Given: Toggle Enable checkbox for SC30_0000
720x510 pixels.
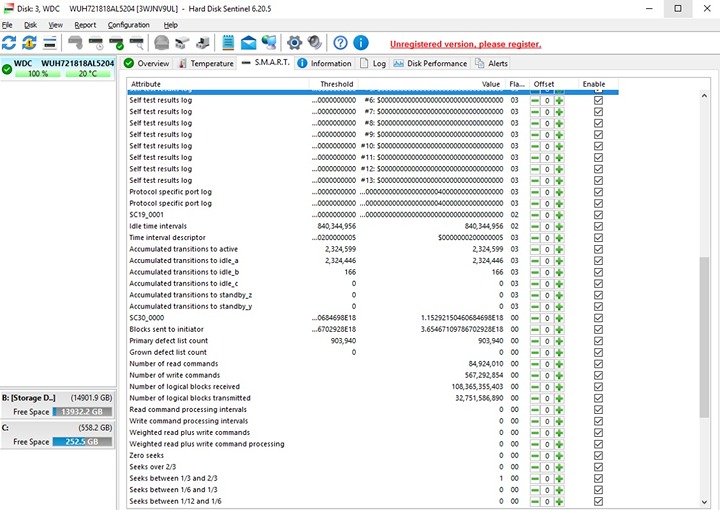Looking at the screenshot, I should click(x=598, y=318).
